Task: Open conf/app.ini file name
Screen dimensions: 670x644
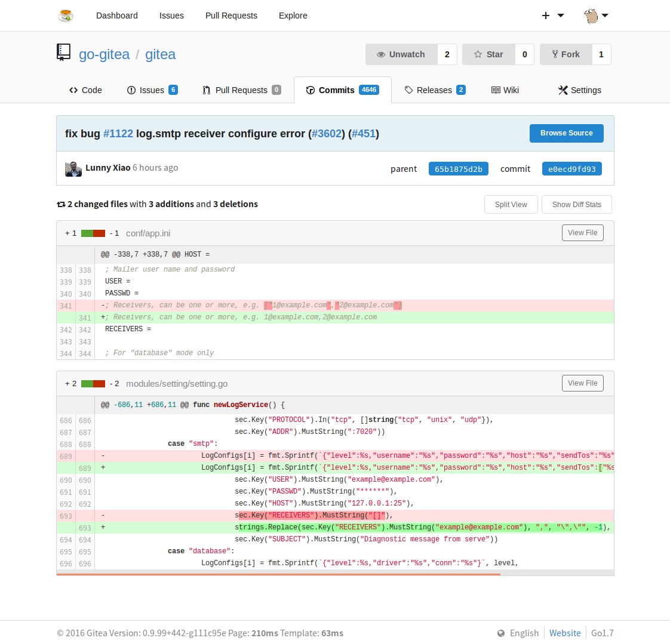Action: tap(148, 233)
